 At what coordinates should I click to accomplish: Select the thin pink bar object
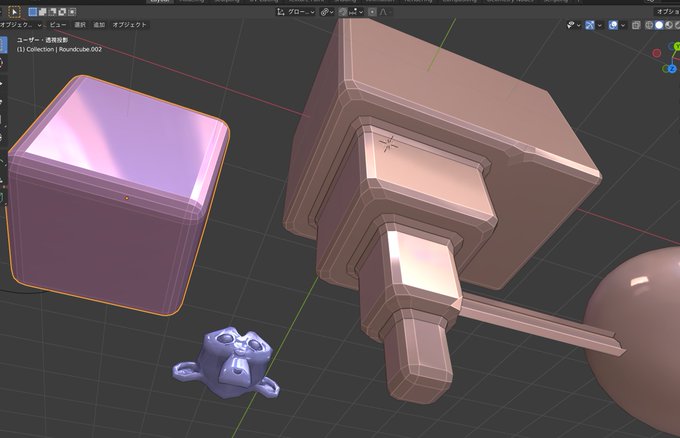[542, 323]
